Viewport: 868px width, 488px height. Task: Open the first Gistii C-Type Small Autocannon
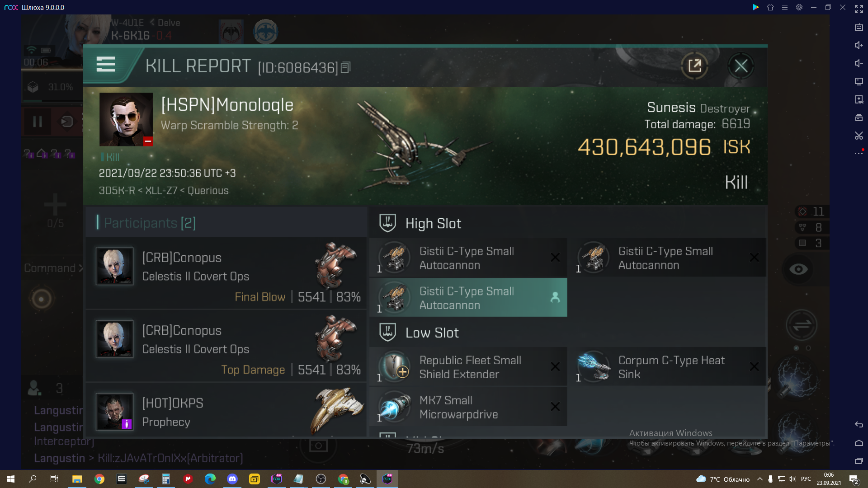[x=468, y=258]
